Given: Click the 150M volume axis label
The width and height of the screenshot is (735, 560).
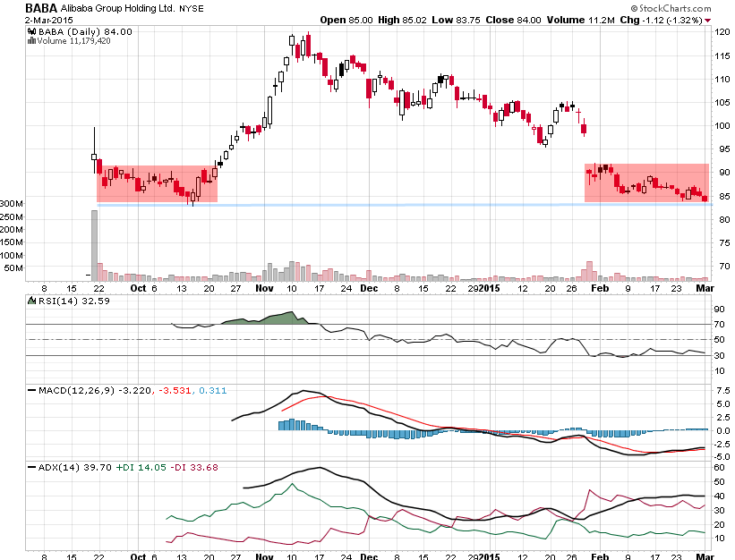Looking at the screenshot, I should tap(12, 242).
